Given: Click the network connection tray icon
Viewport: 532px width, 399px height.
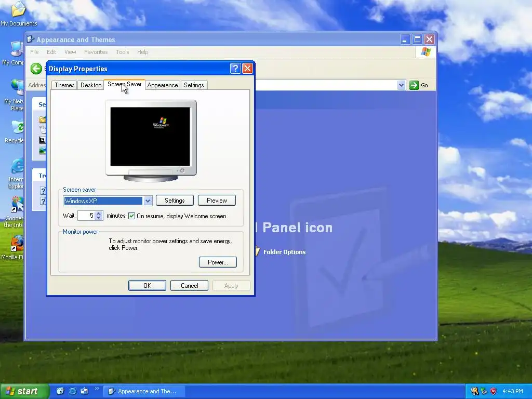Looking at the screenshot, I should pyautogui.click(x=484, y=391).
